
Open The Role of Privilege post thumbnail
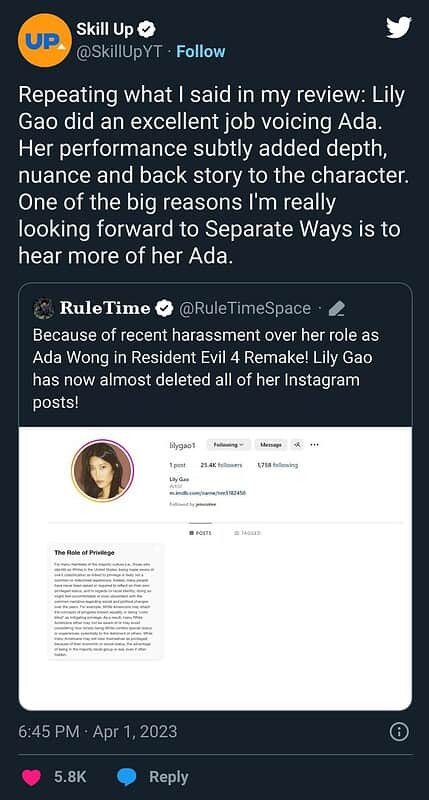(106, 602)
